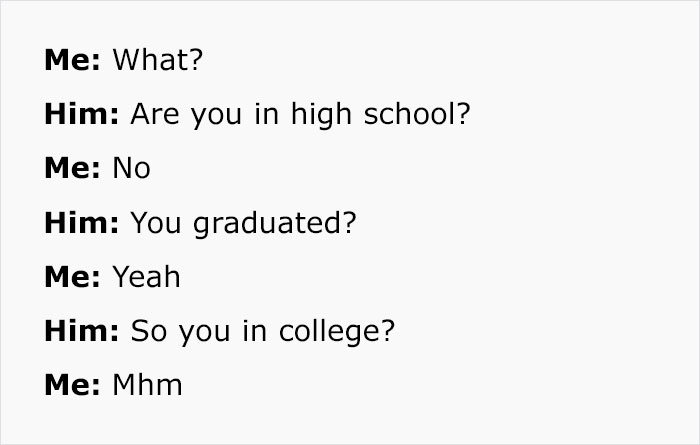Screen dimensions: 700x445
Task: Click the bold 'Me:' label before No
Action: [72, 168]
